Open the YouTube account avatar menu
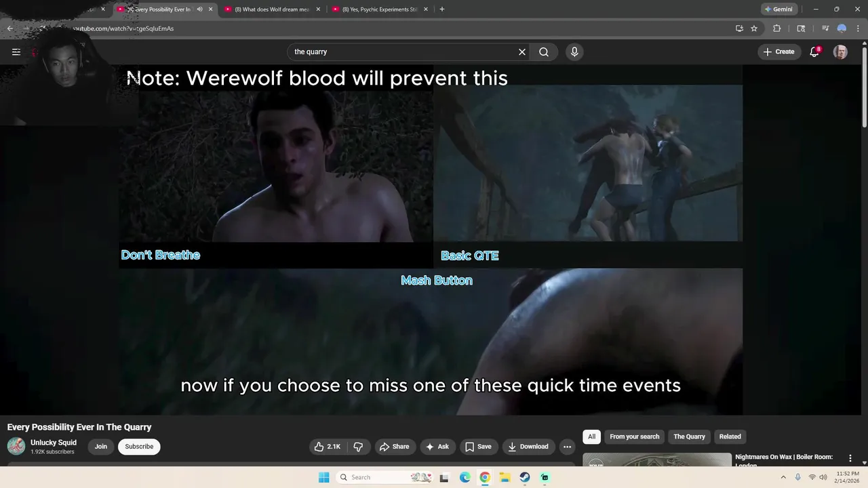The image size is (868, 488). (840, 52)
